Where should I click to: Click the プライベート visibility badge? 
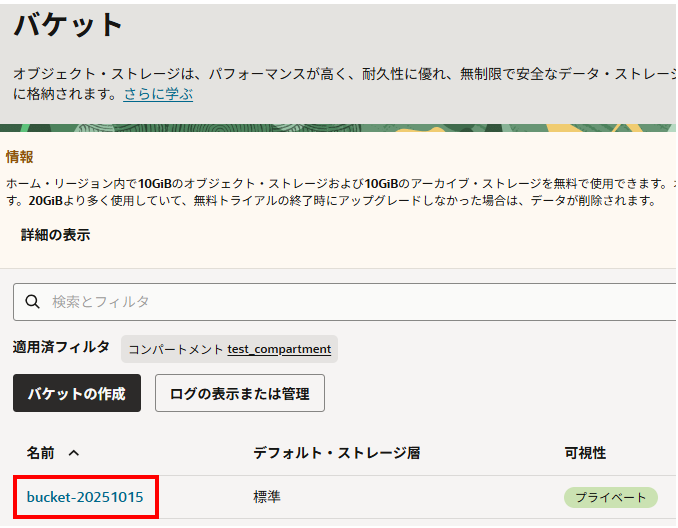coord(610,497)
